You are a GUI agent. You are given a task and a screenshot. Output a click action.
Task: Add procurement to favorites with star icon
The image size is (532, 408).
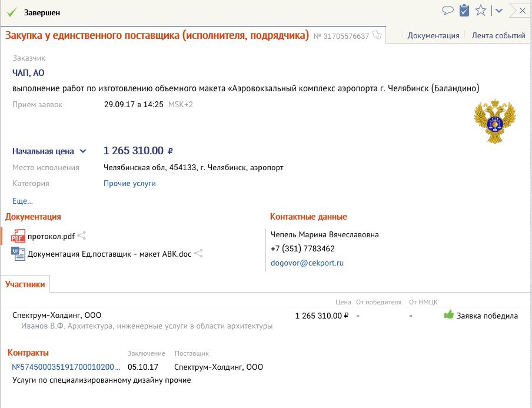click(x=481, y=10)
